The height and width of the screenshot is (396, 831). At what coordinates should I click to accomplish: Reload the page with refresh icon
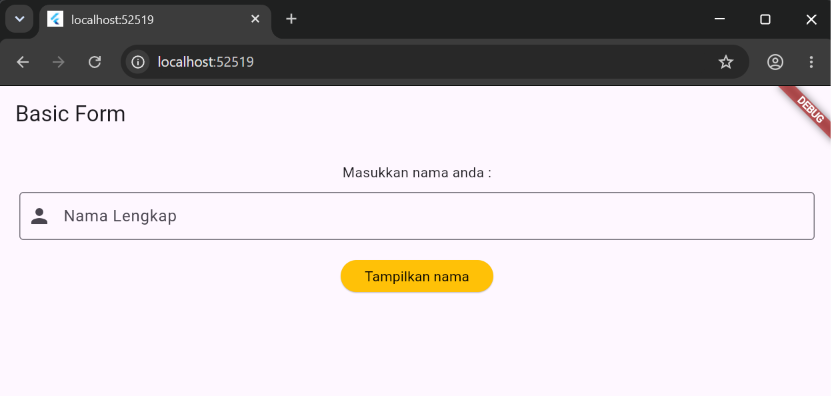click(x=94, y=62)
